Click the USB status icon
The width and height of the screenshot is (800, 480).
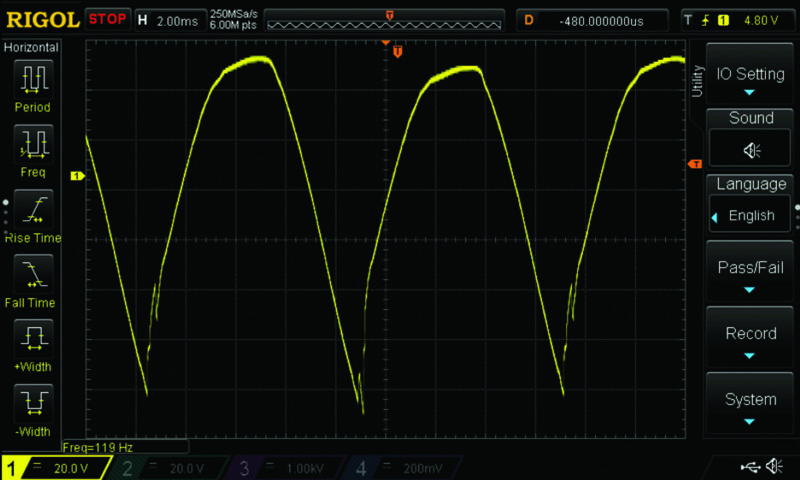coord(749,467)
